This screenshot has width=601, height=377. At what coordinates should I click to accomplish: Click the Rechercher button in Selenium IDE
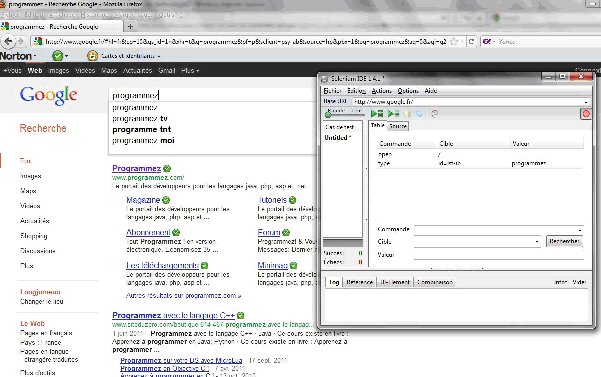point(564,241)
